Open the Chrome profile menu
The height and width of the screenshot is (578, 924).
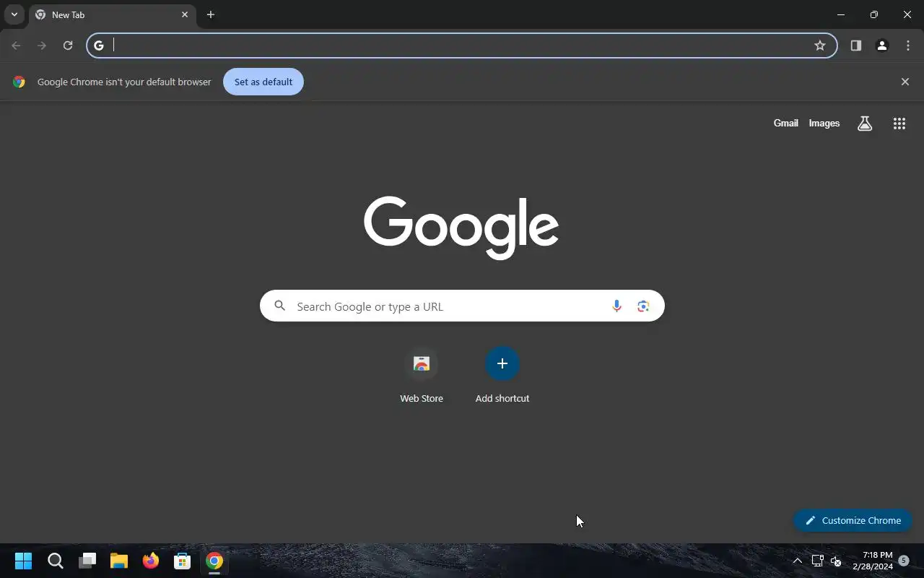pos(882,46)
